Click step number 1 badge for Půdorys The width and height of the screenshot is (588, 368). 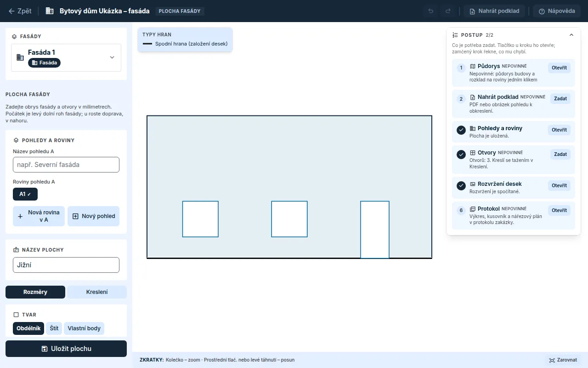tap(461, 68)
